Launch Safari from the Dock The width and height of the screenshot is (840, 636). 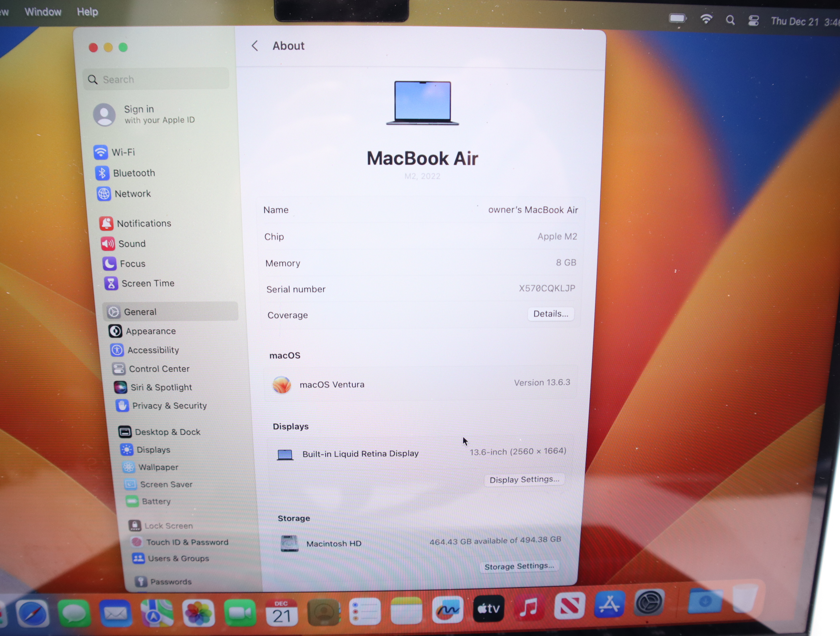[x=33, y=614]
